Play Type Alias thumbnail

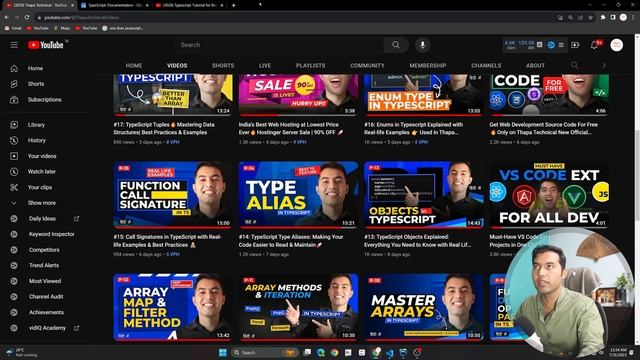tap(298, 195)
